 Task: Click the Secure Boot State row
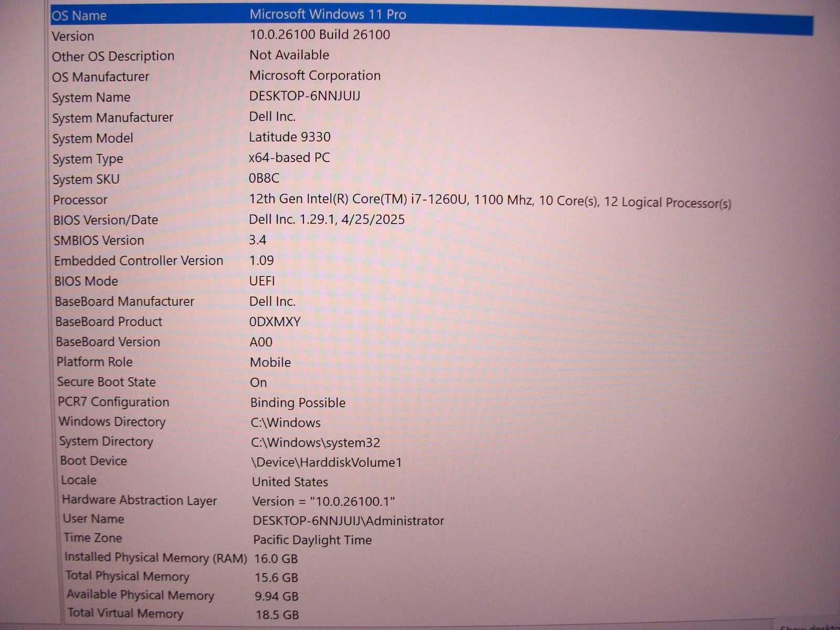click(106, 382)
